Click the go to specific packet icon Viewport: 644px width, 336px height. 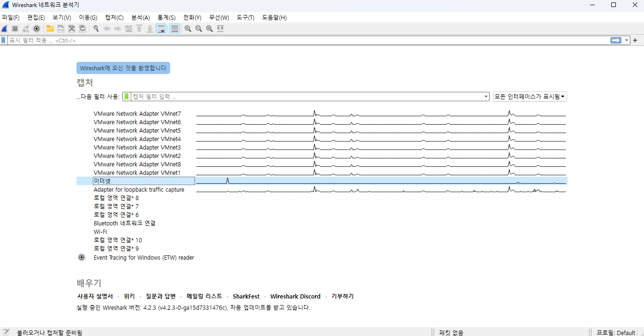tap(128, 29)
